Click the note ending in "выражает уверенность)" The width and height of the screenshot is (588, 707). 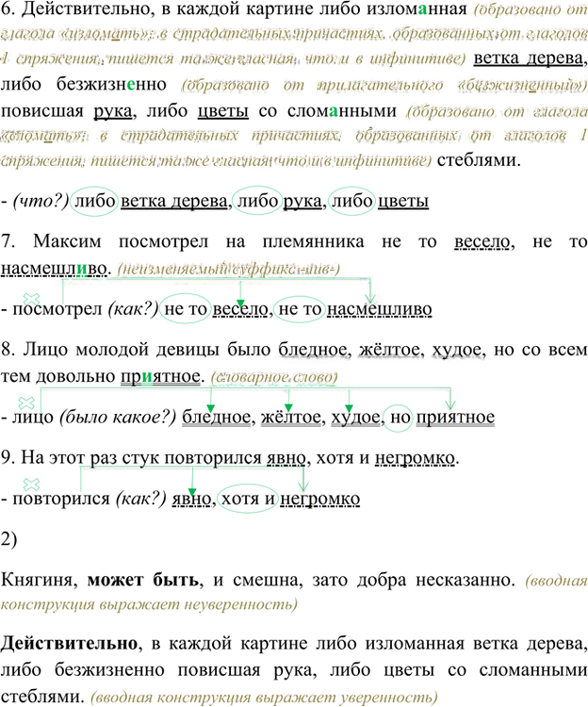(x=264, y=698)
